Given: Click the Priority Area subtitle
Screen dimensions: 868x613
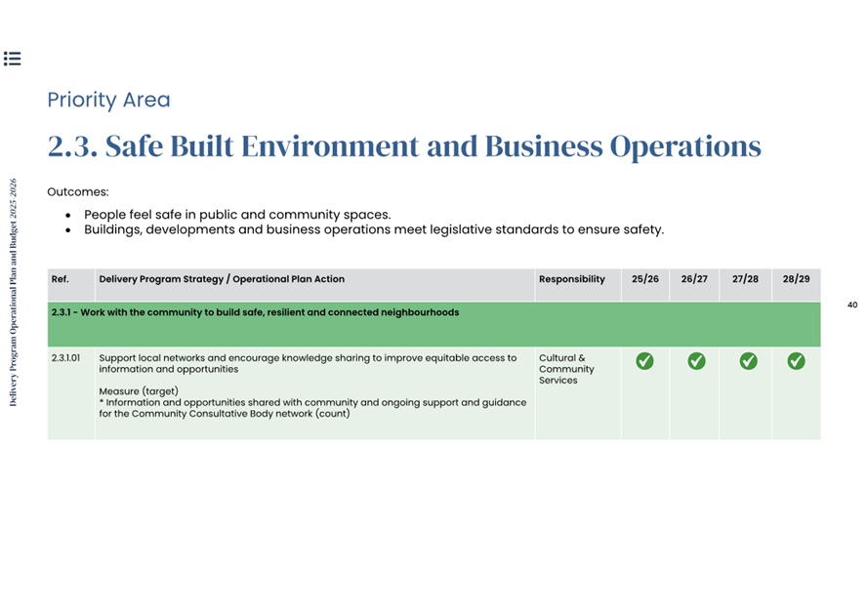Looking at the screenshot, I should click(x=108, y=100).
